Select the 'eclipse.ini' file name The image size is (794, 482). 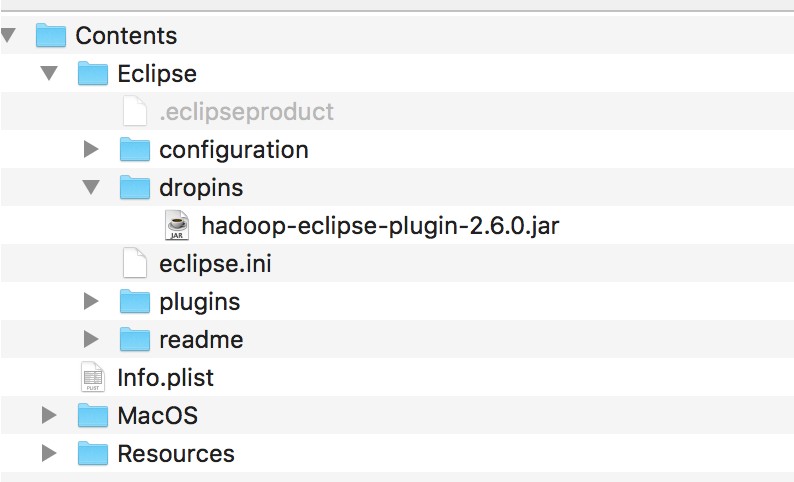pyautogui.click(x=215, y=264)
